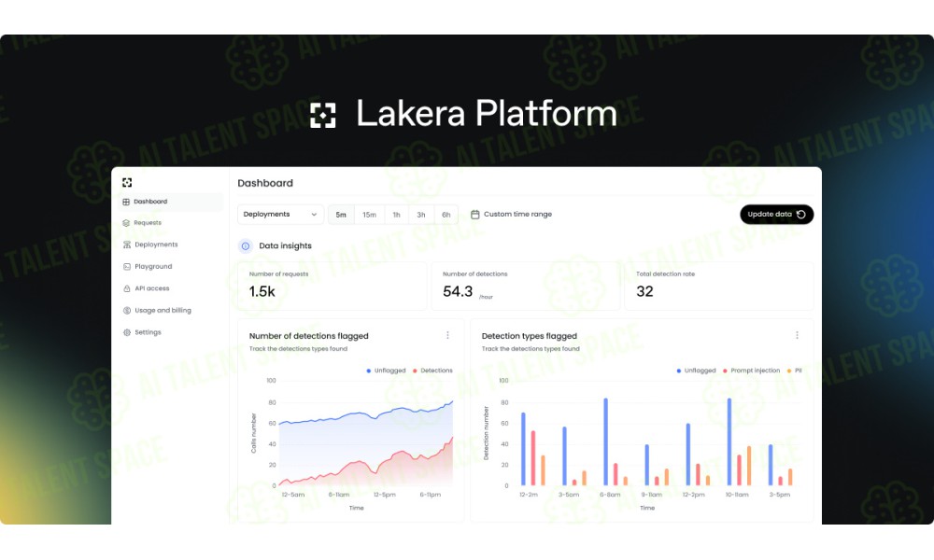Click the Requests layers icon

[126, 223]
